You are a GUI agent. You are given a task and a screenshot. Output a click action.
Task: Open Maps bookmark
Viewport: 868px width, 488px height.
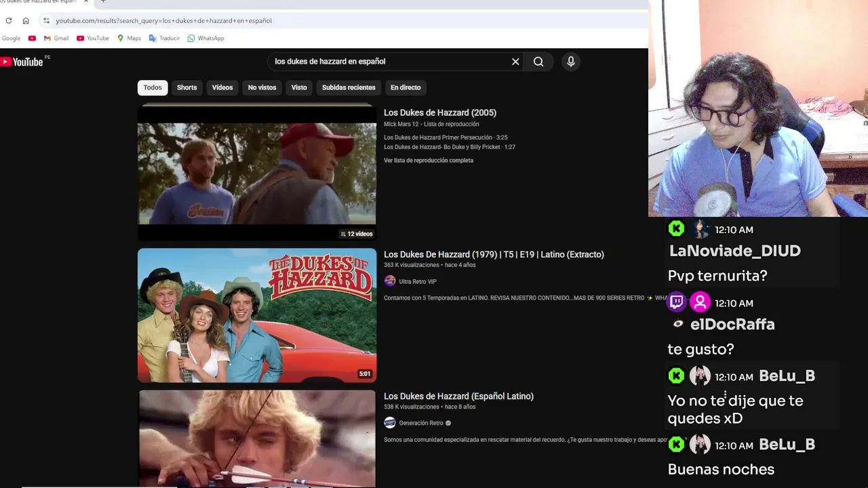pos(129,38)
